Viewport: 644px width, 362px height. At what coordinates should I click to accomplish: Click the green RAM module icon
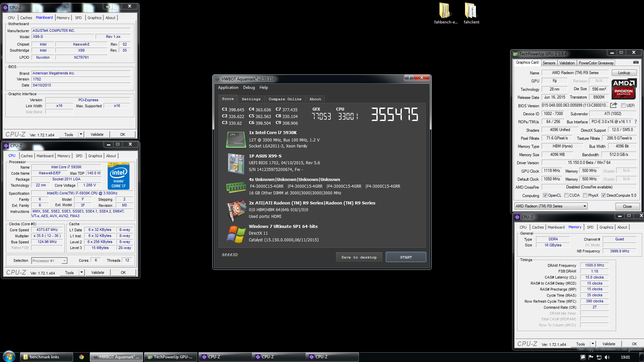pos(236,187)
